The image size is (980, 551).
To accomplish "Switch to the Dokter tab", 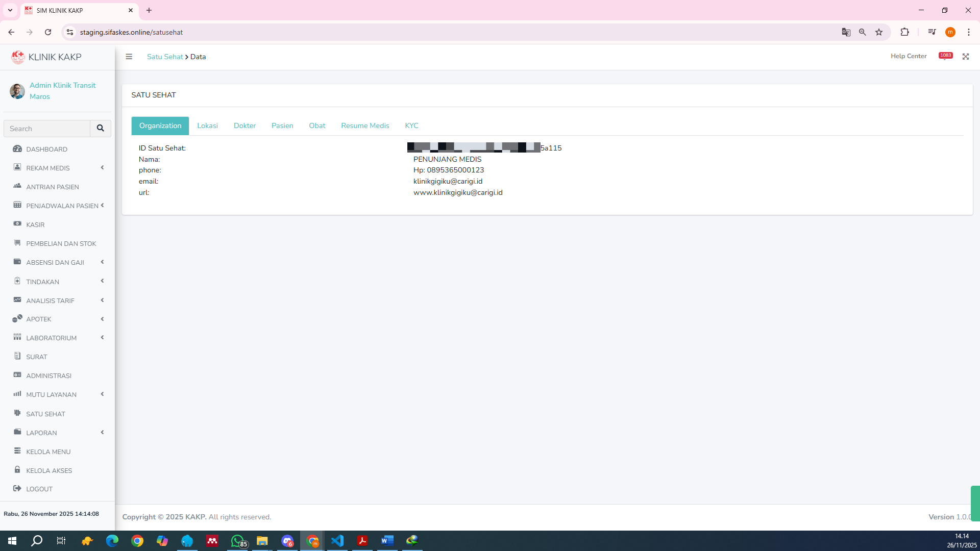I will tap(244, 126).
